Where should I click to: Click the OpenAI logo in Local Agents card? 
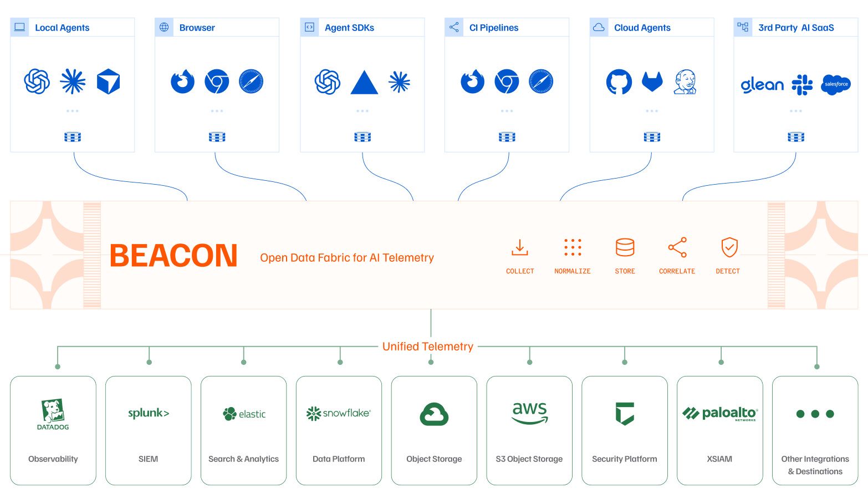click(37, 82)
